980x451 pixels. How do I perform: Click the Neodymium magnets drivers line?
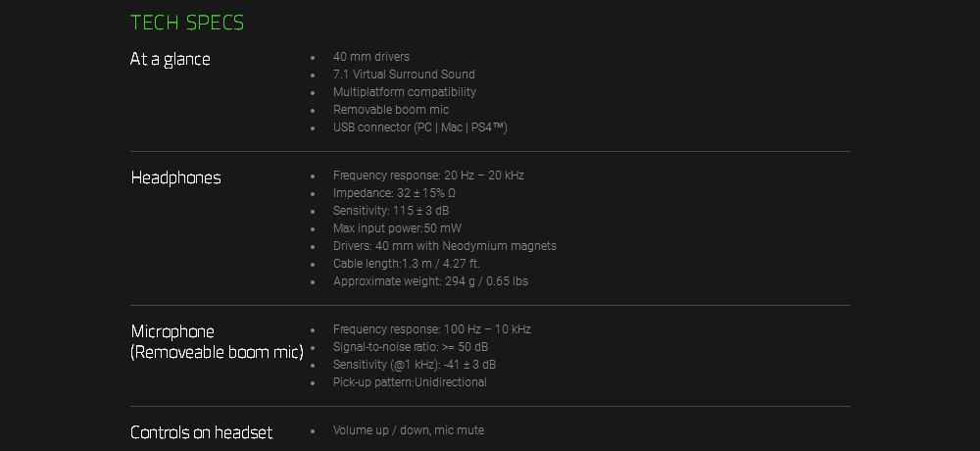(x=445, y=246)
